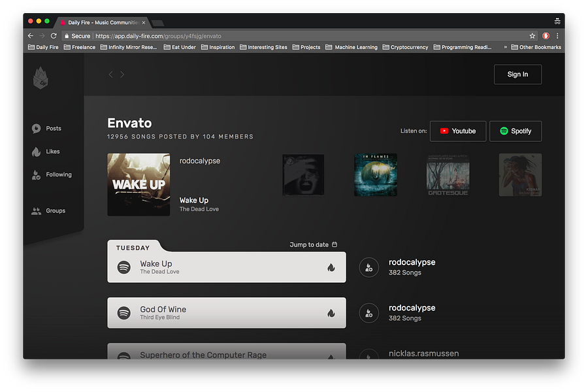The image size is (588, 392).
Task: Select the colorful illustrated album thumbnail
Action: (520, 175)
